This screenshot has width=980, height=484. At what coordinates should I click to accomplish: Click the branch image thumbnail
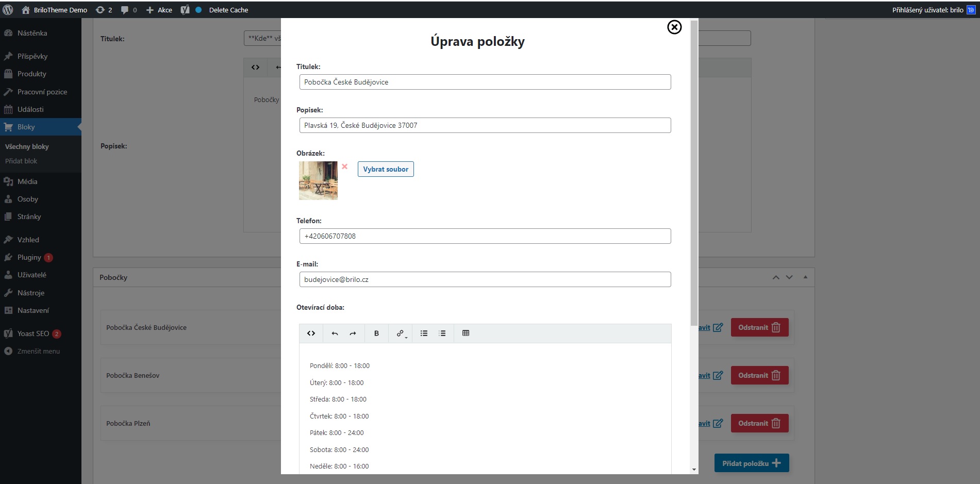click(318, 180)
